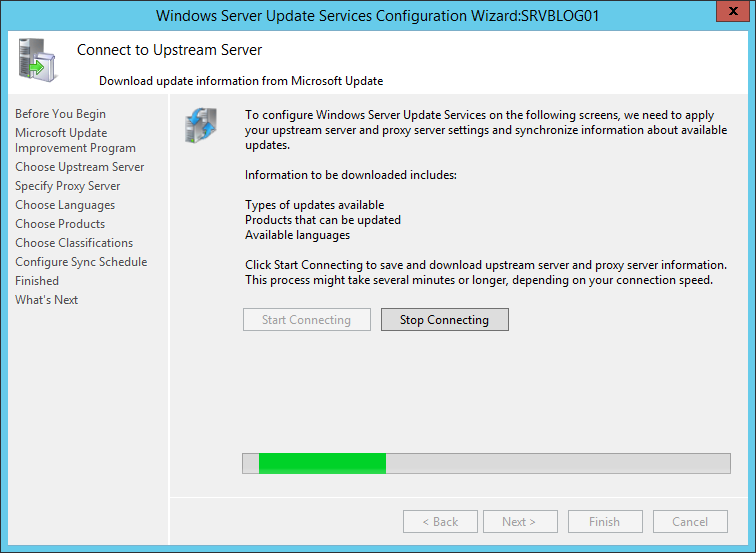This screenshot has height=553, width=756.
Task: Click 'Download update information from Microsoft Update' text
Action: 241,81
